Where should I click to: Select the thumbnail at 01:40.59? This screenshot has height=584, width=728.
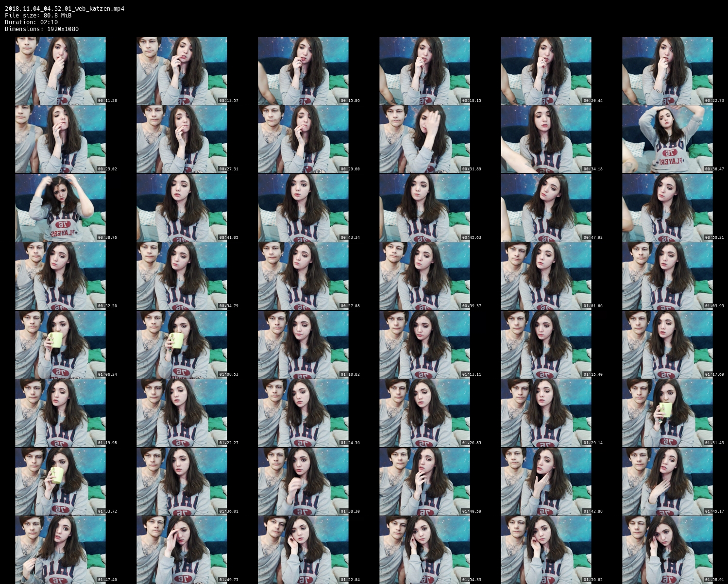(424, 482)
